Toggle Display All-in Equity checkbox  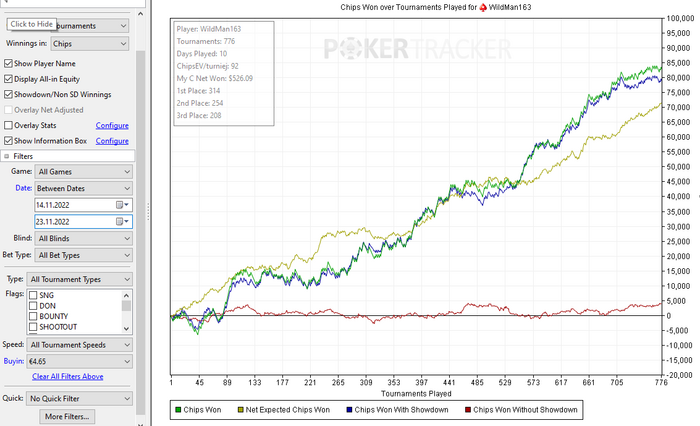click(x=8, y=79)
